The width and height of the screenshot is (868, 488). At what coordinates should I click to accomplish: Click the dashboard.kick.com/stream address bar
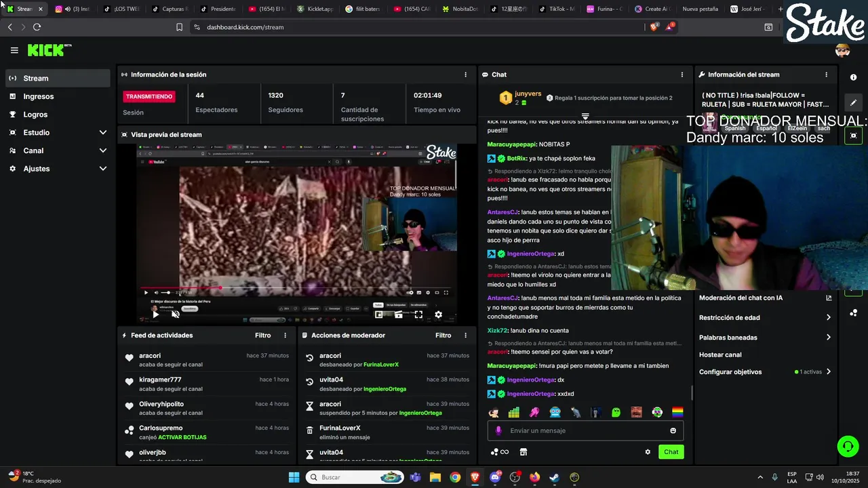pos(245,27)
